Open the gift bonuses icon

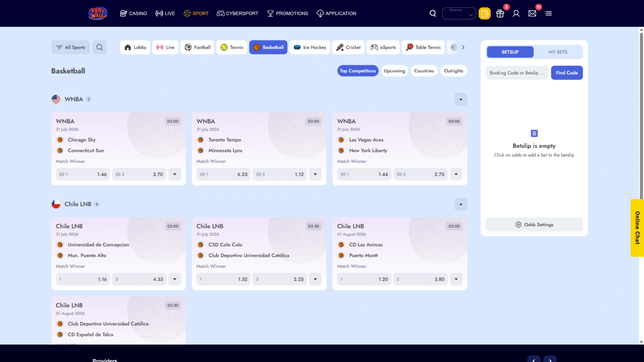coord(500,13)
